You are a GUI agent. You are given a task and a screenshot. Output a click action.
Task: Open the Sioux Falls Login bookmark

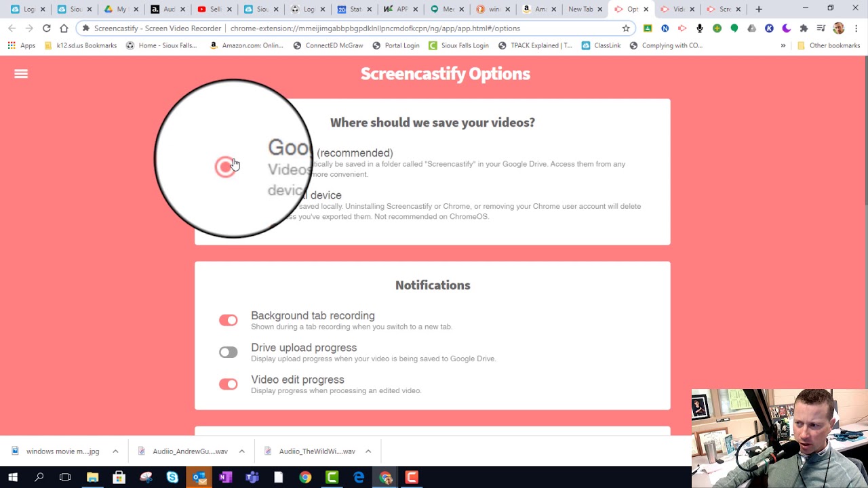pos(458,45)
